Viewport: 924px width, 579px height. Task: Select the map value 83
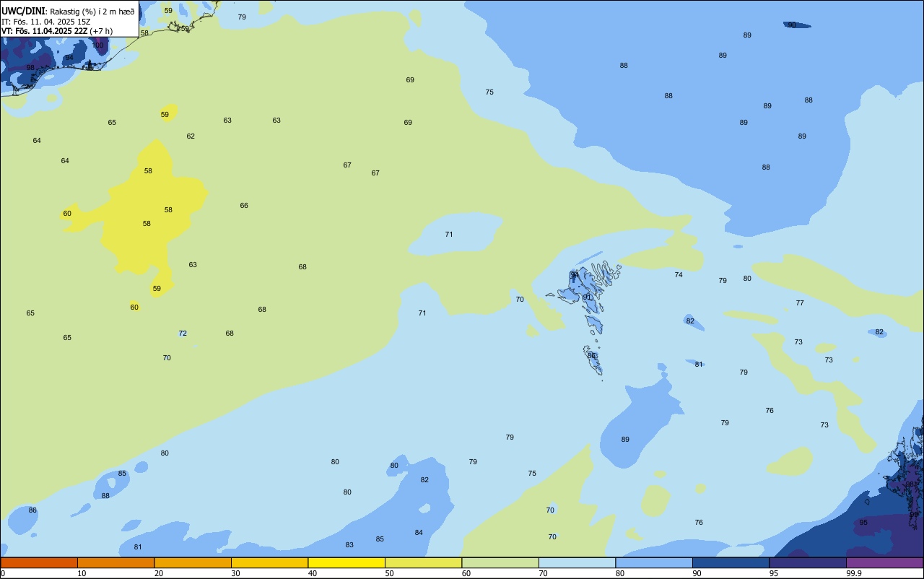tap(349, 545)
